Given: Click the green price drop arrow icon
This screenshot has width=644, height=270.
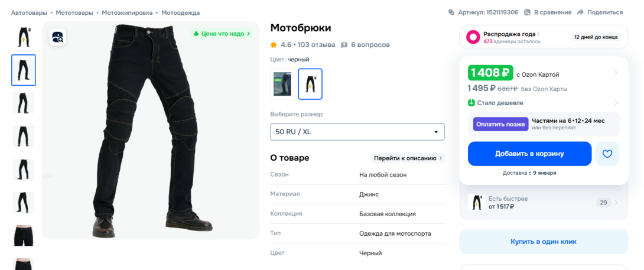Looking at the screenshot, I should point(471,103).
